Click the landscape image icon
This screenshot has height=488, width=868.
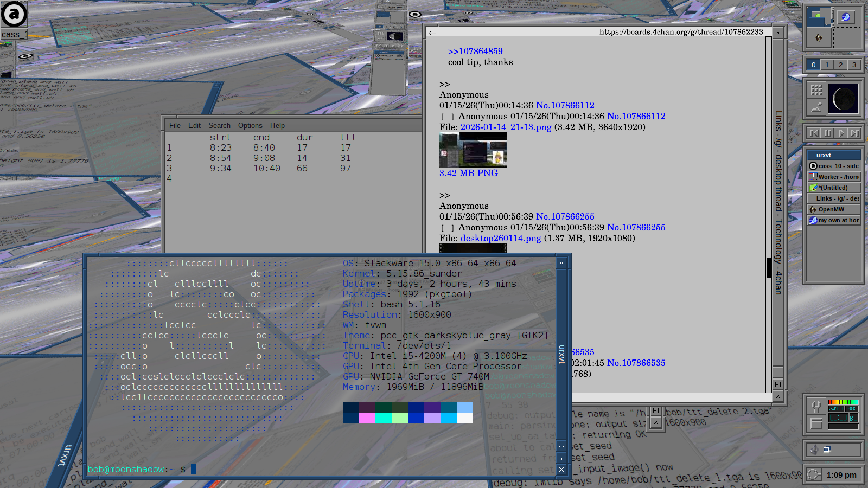[816, 107]
